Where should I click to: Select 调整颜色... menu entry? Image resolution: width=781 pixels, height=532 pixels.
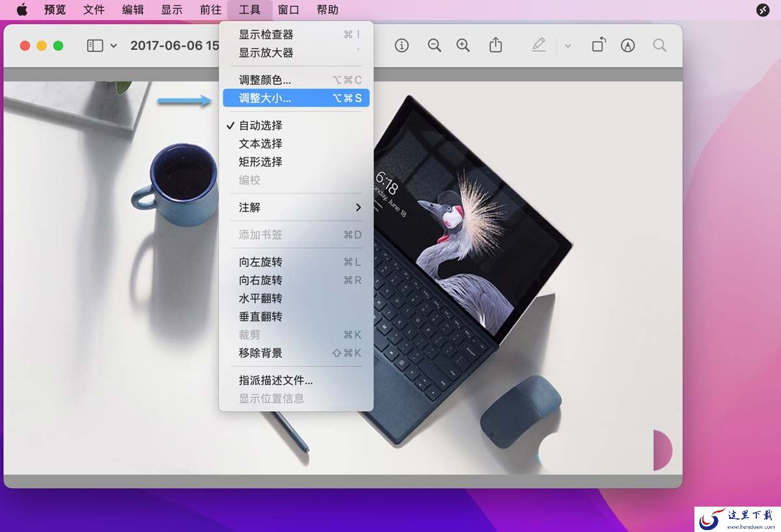click(296, 80)
